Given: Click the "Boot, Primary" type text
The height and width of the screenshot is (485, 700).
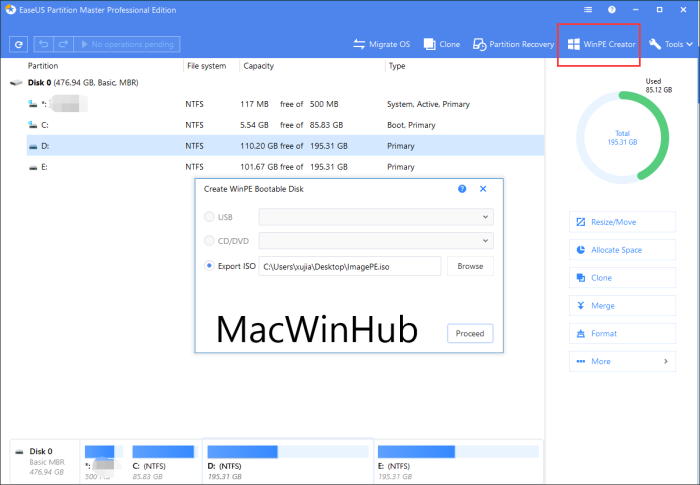Looking at the screenshot, I should pyautogui.click(x=411, y=125).
